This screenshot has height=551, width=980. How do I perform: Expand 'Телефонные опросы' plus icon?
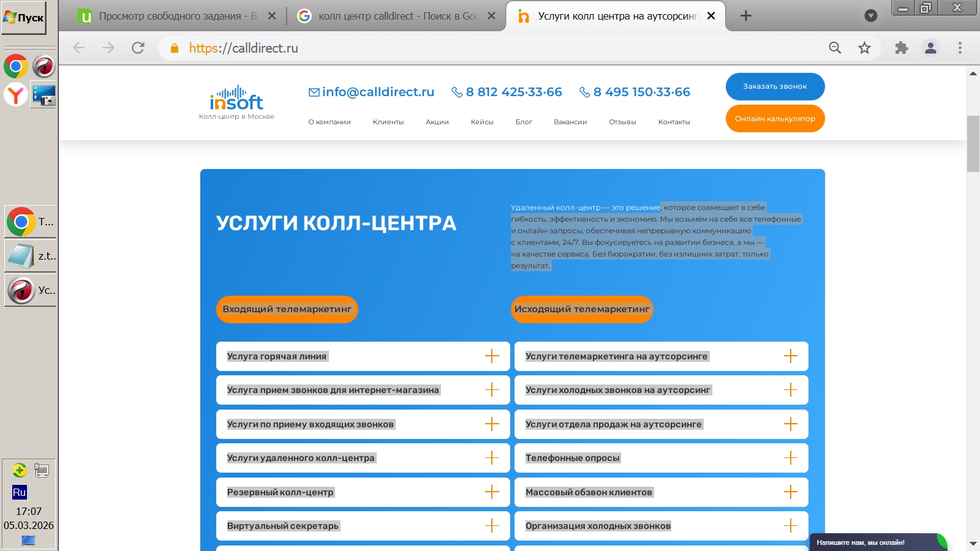[x=791, y=458]
